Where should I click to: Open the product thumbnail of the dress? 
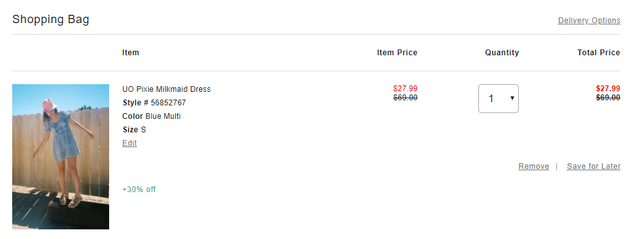point(61,157)
